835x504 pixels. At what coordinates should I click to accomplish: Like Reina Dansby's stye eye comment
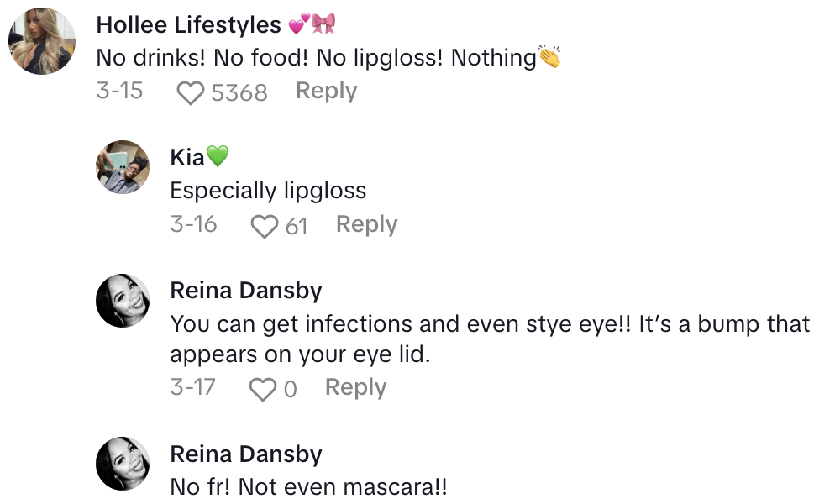[x=264, y=389]
